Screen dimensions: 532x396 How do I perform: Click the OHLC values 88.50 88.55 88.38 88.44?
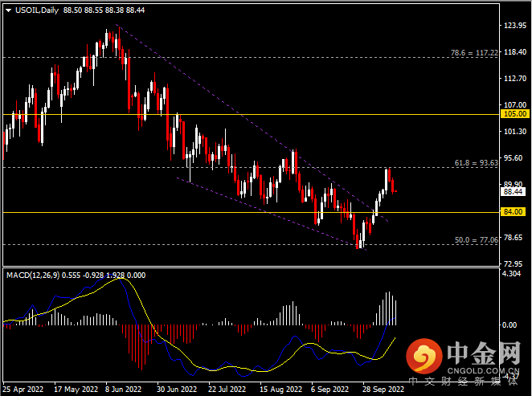pyautogui.click(x=104, y=10)
